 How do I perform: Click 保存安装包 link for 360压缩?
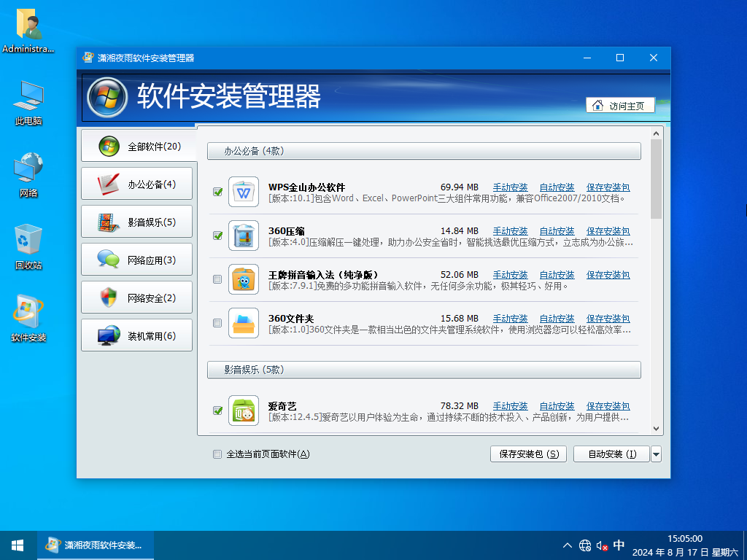pos(608,231)
